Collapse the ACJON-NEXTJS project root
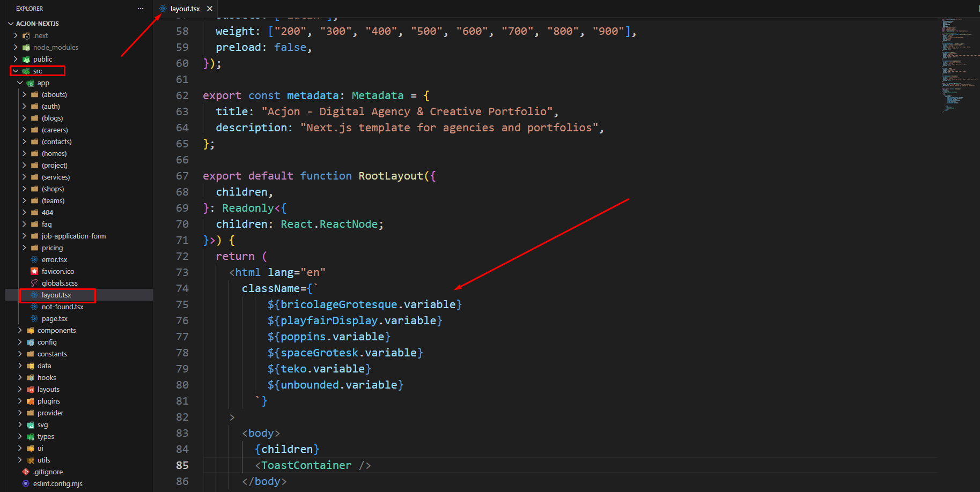 coord(11,24)
